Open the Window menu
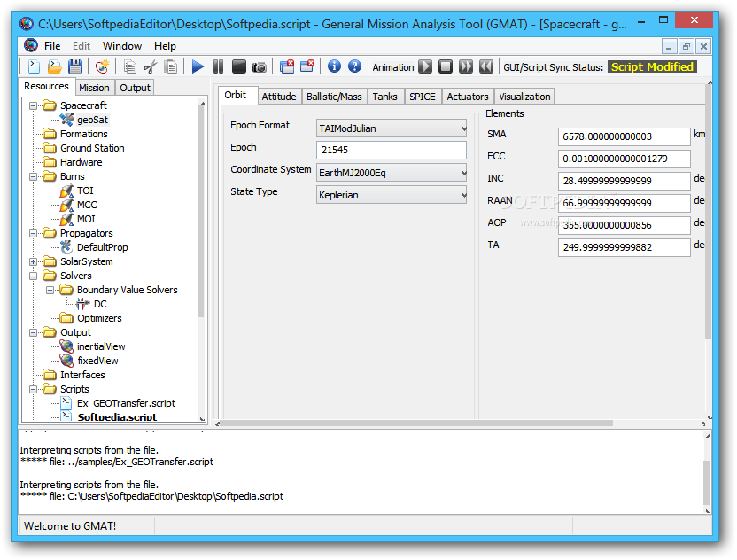The width and height of the screenshot is (737, 560). tap(122, 46)
